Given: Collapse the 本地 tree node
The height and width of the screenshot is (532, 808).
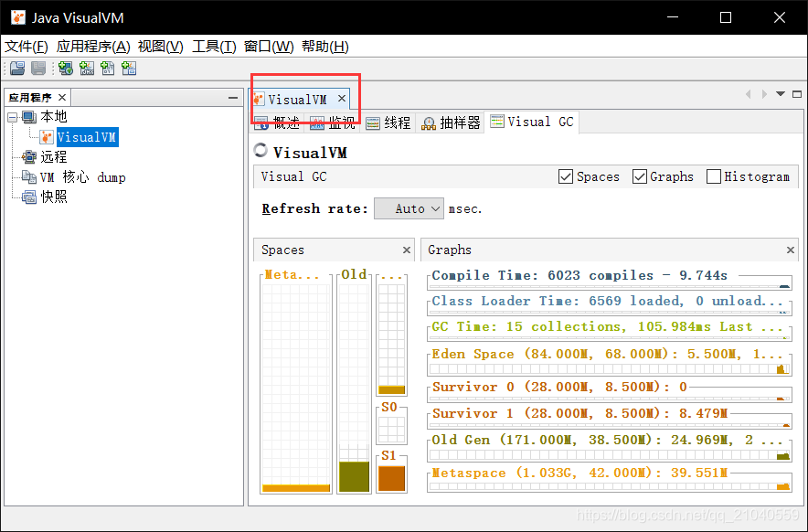Looking at the screenshot, I should click(x=13, y=118).
